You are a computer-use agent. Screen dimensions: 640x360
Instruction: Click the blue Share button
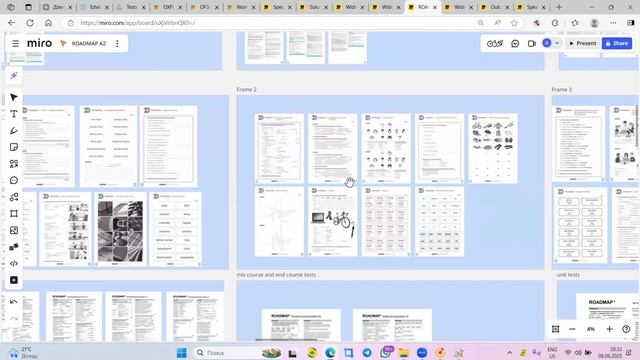pos(617,43)
